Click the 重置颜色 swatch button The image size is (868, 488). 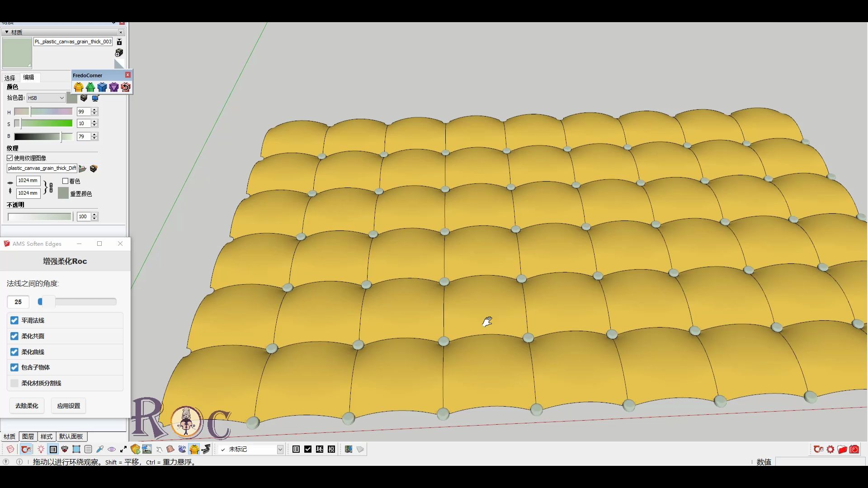tap(63, 193)
